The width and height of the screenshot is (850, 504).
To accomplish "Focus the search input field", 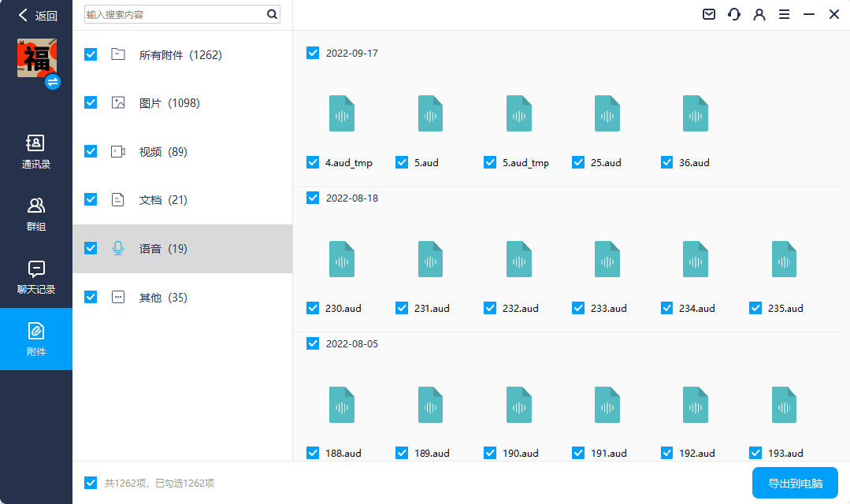I will point(173,14).
